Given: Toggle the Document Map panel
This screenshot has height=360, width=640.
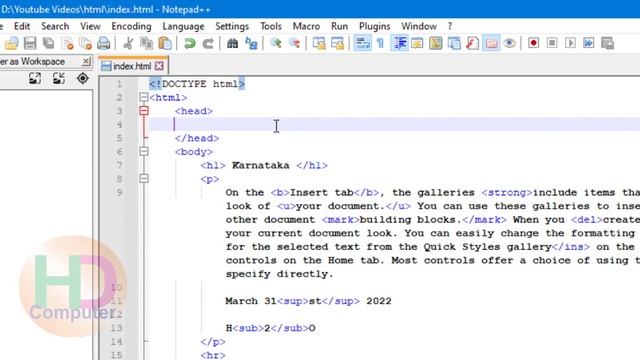Looking at the screenshot, I should point(436,43).
